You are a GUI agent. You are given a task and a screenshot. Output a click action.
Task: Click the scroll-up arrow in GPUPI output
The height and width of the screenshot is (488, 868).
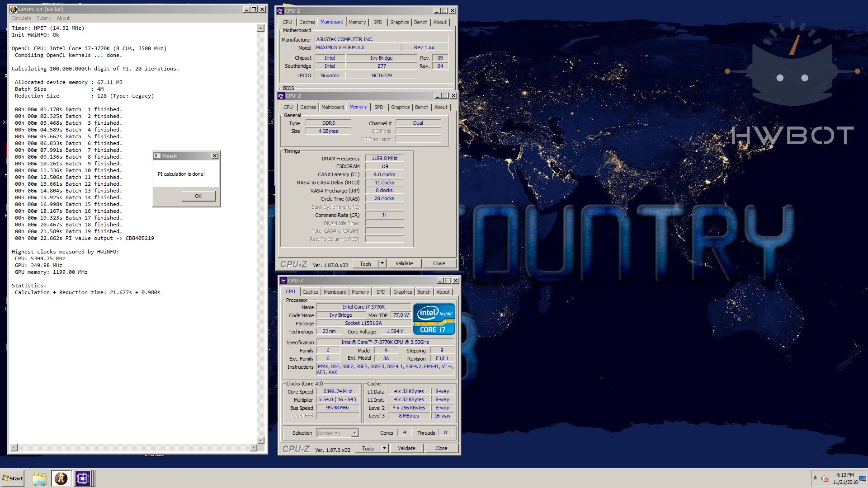click(260, 28)
